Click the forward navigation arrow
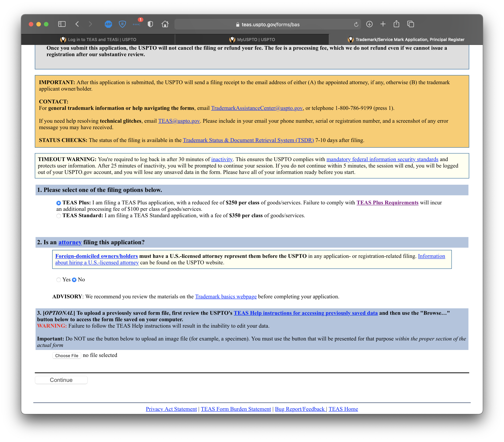This screenshot has width=504, height=442. pos(90,24)
